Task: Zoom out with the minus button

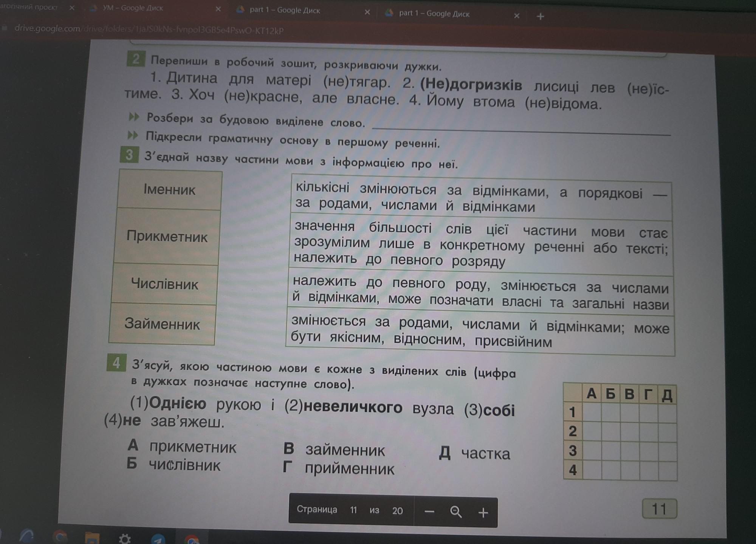Action: click(429, 512)
